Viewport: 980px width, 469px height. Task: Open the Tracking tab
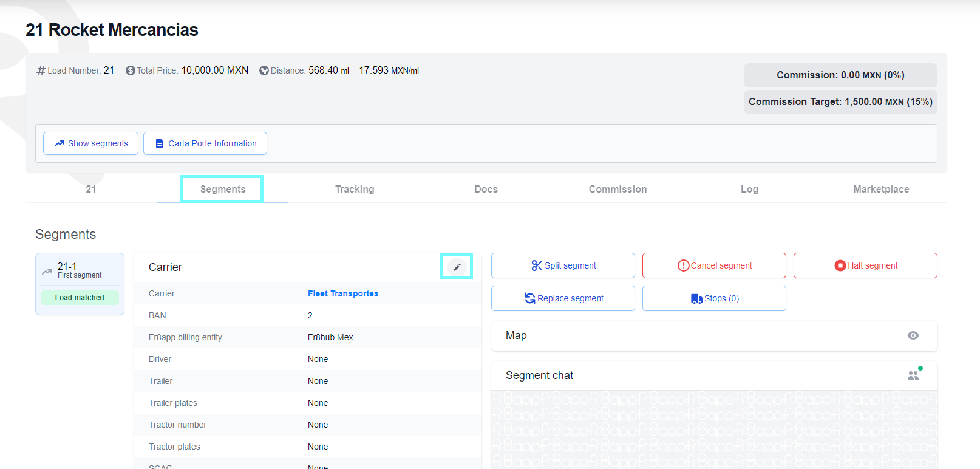[x=355, y=189]
